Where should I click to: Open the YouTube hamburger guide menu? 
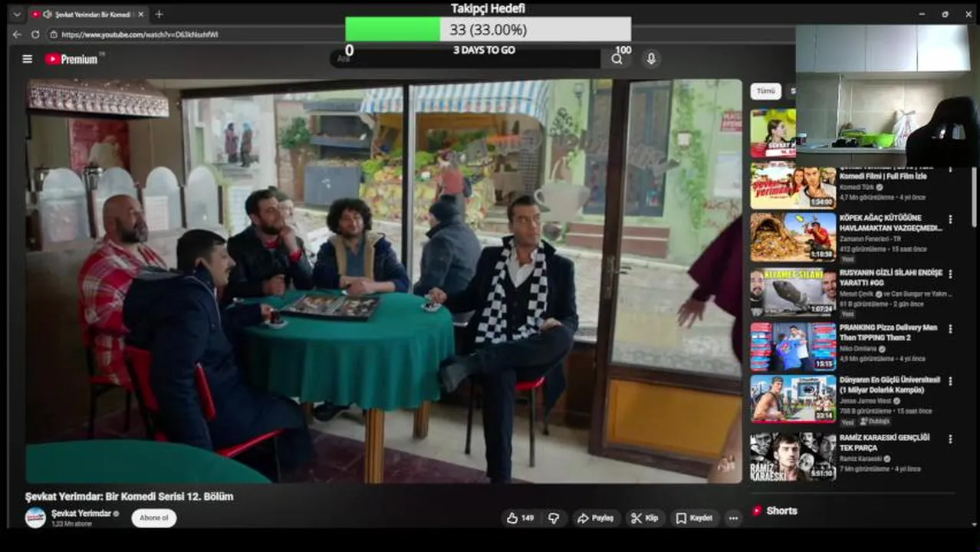pyautogui.click(x=28, y=59)
